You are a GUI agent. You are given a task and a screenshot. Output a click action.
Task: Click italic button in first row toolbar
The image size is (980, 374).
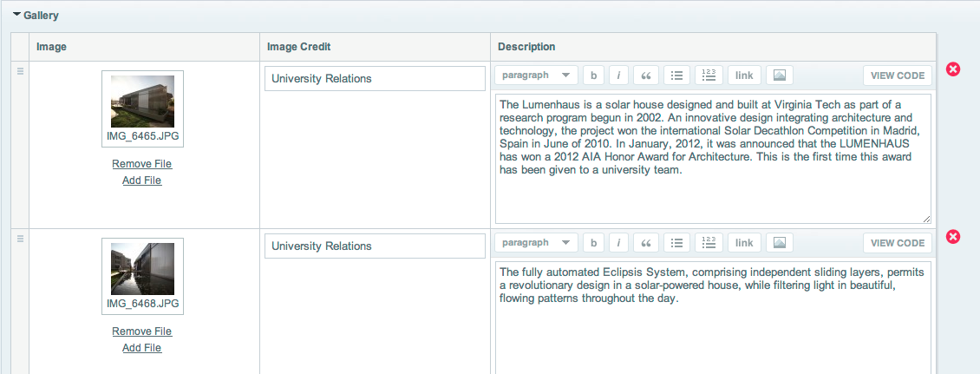pos(618,75)
